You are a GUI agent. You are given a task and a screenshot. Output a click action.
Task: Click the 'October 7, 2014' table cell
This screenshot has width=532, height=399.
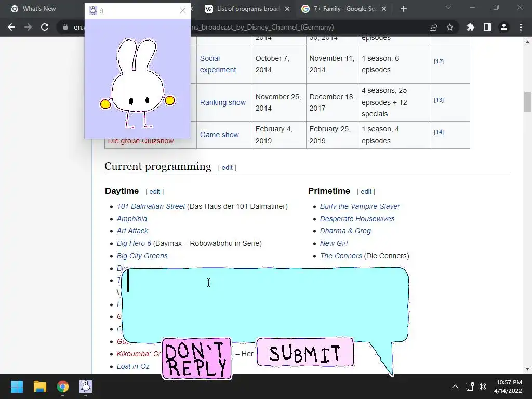279,64
